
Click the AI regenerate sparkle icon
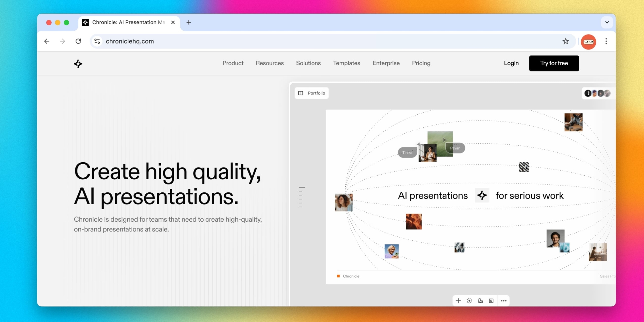tap(469, 301)
